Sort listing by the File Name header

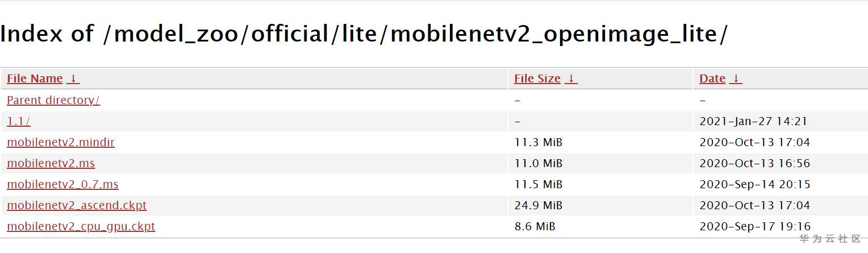pos(35,79)
